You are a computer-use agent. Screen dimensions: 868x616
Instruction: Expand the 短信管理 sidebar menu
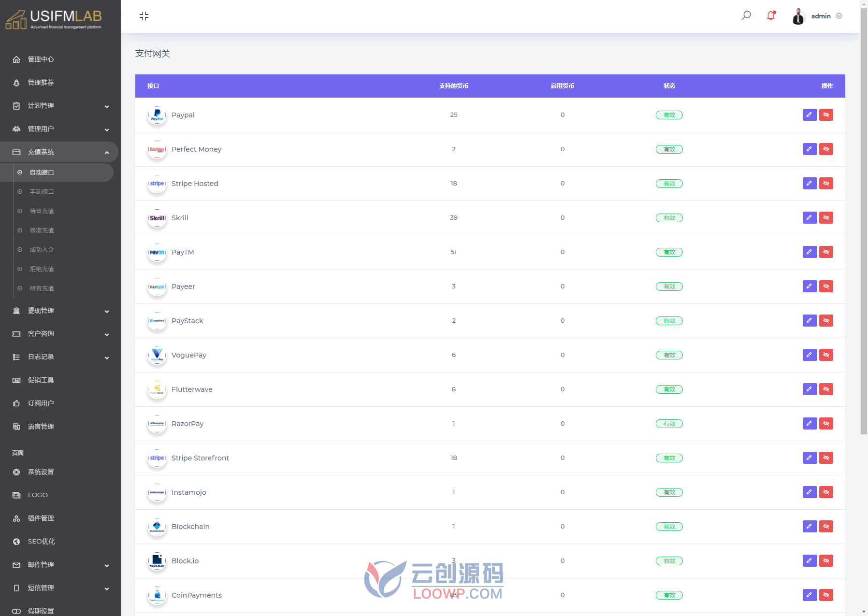59,588
